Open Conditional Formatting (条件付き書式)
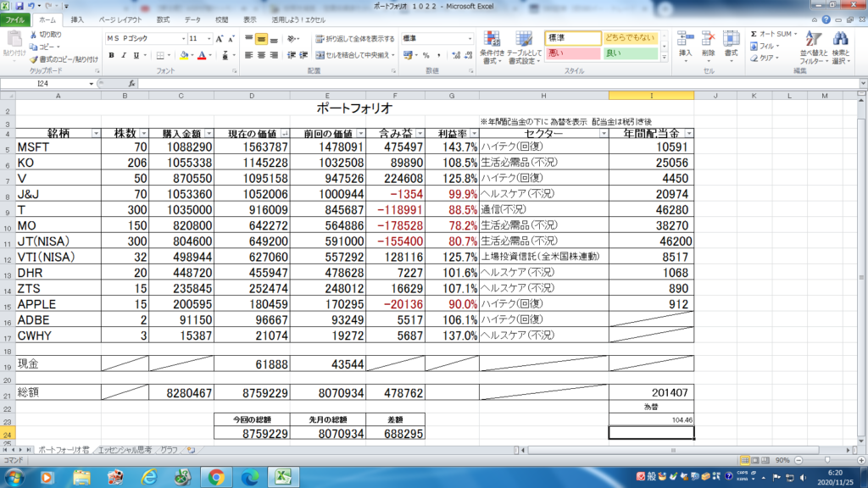This screenshot has width=868, height=488. 492,47
